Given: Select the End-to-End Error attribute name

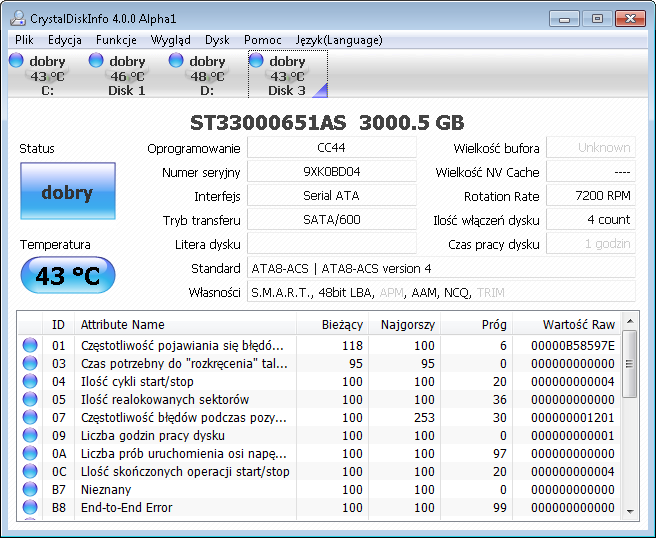Looking at the screenshot, I should click(x=126, y=507).
